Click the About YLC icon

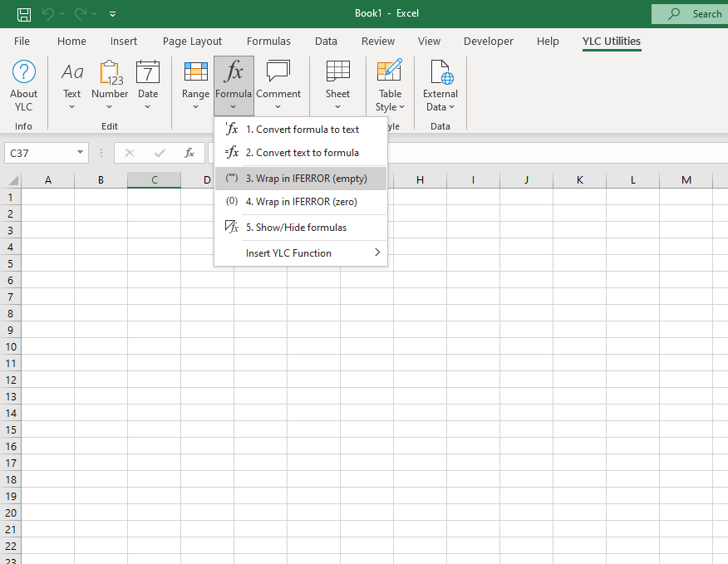coord(23,73)
